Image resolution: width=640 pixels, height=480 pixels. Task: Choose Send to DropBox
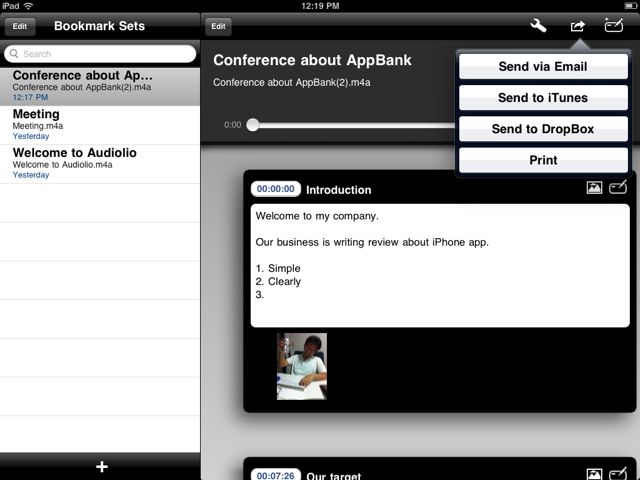click(x=543, y=129)
